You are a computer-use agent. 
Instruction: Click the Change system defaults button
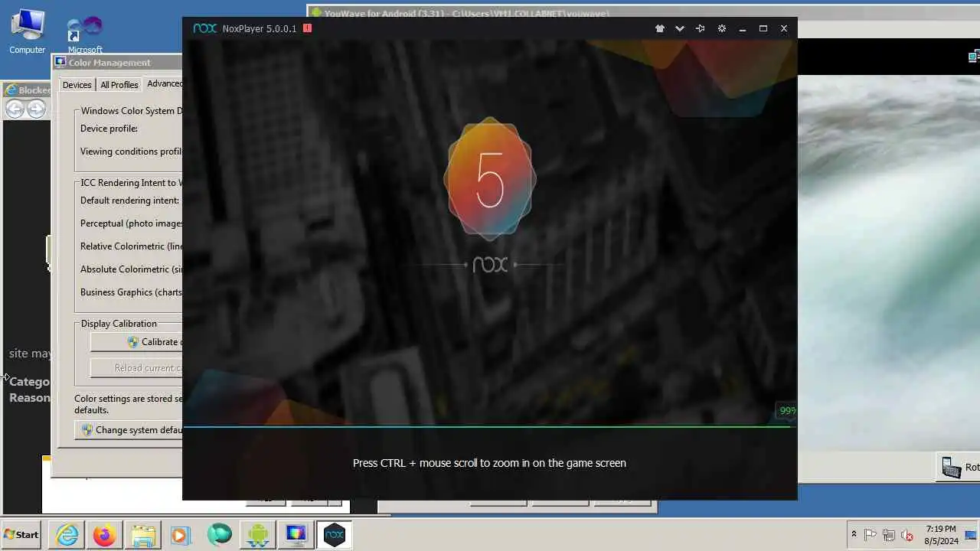[x=129, y=430]
